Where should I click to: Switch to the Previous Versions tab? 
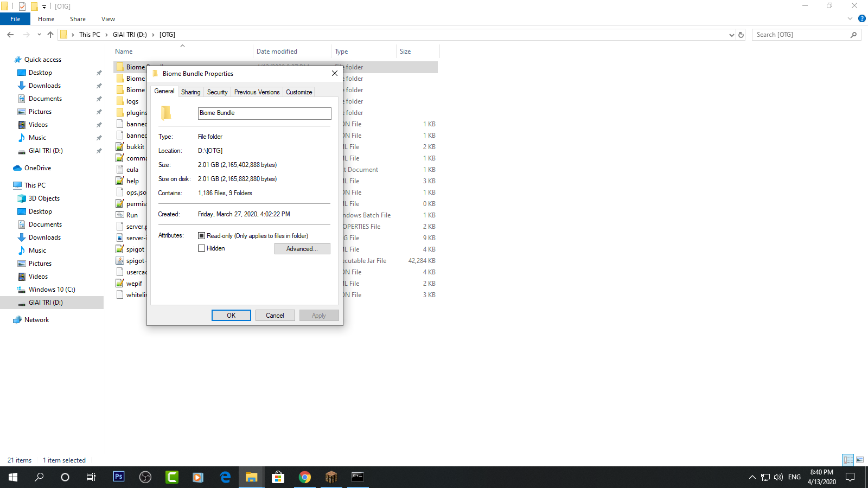pos(257,92)
